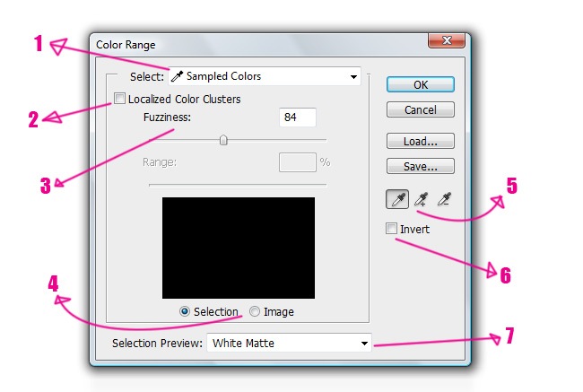Click the OK button
This screenshot has height=392, width=583.
pos(420,84)
